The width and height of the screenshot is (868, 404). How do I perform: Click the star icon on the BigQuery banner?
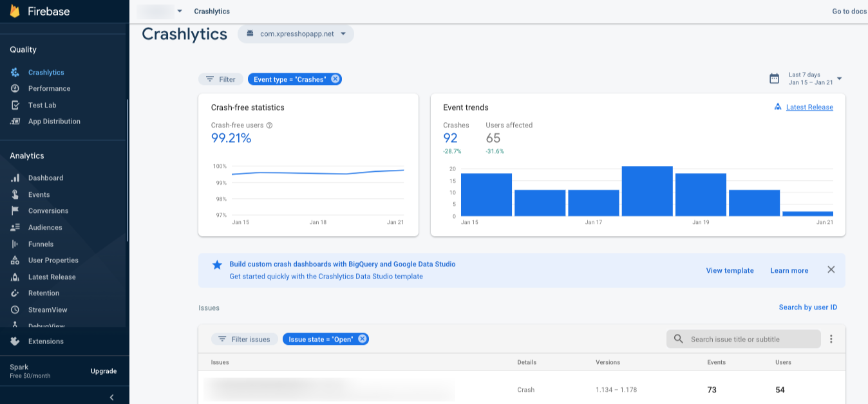[217, 264]
